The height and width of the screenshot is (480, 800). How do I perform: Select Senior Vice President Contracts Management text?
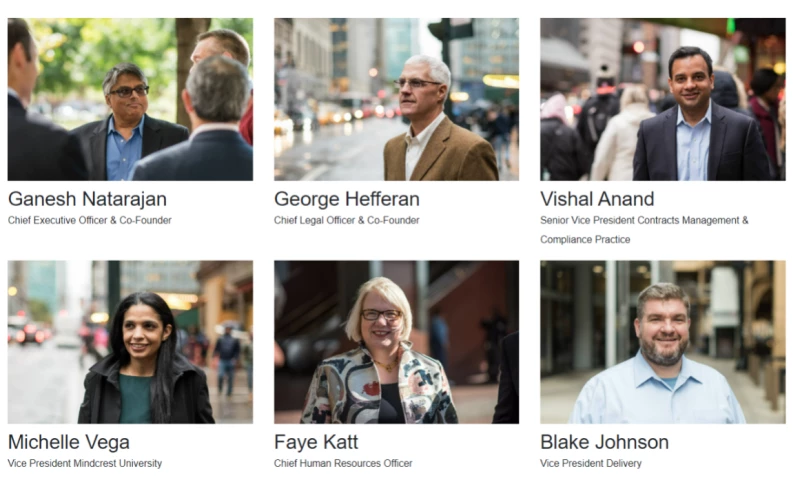(640, 220)
